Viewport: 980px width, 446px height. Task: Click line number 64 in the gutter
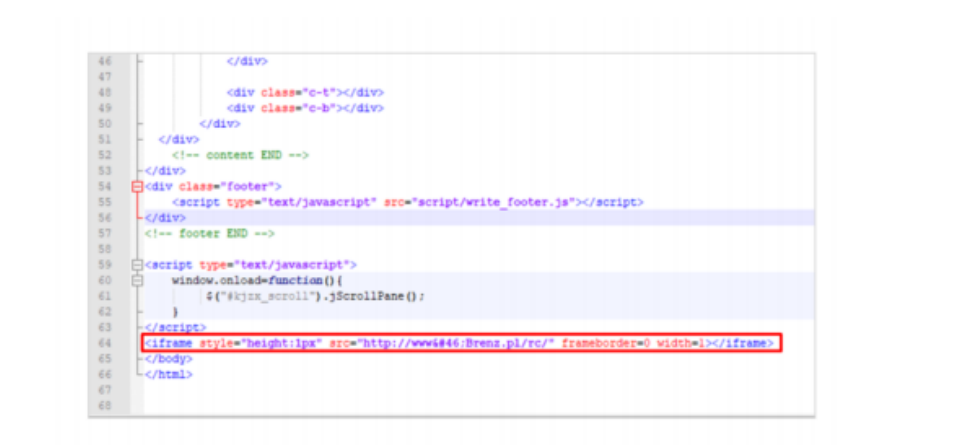point(104,343)
